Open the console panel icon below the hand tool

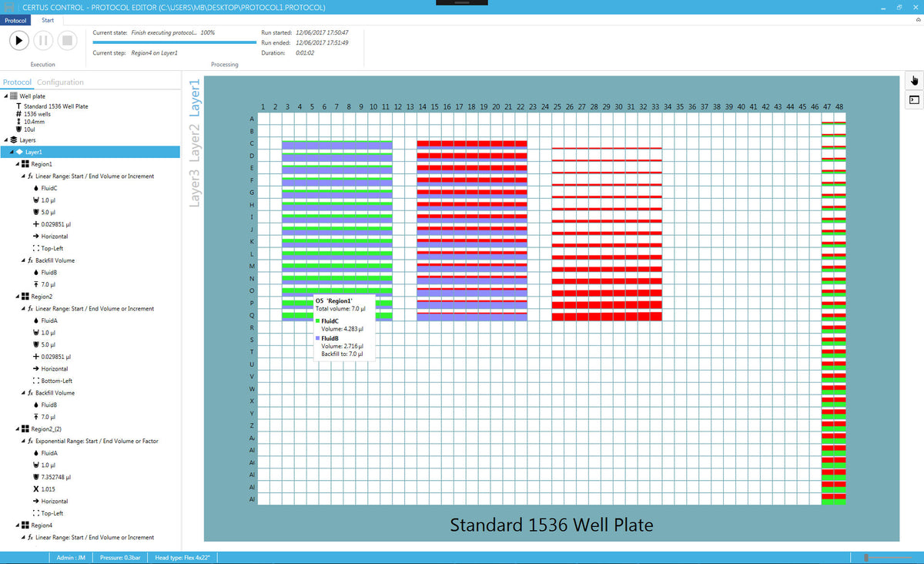click(915, 99)
